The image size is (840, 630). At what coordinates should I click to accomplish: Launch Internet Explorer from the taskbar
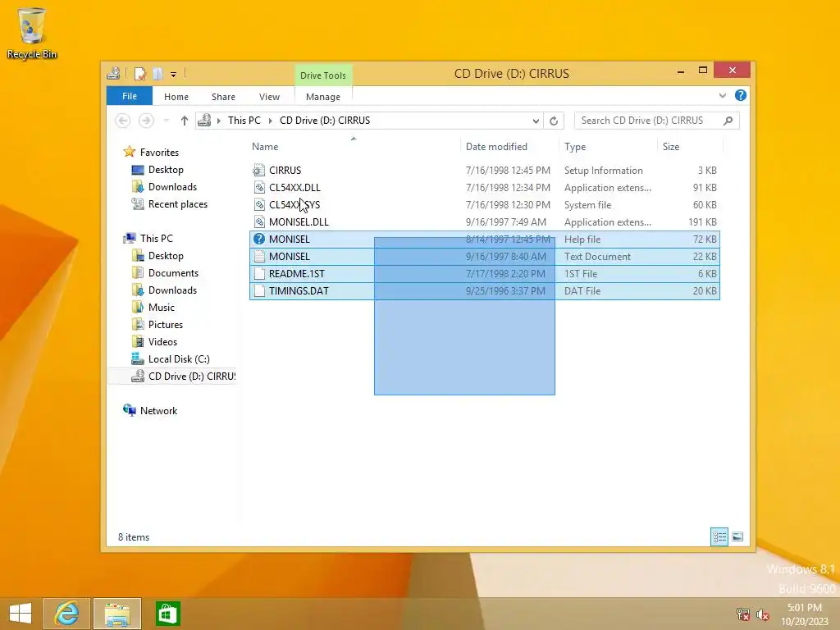pyautogui.click(x=66, y=614)
